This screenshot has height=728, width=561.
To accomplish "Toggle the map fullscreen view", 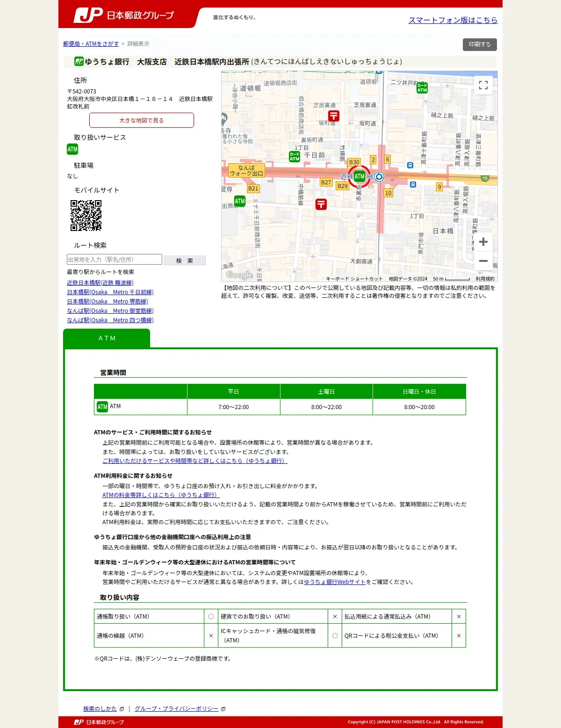I will [x=483, y=85].
